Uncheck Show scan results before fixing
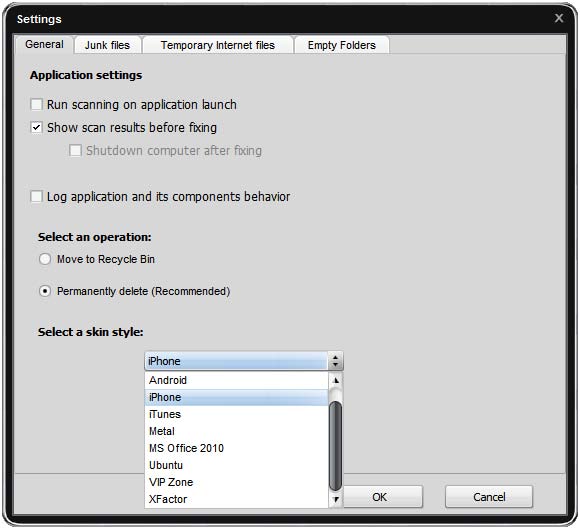This screenshot has height=528, width=580. pos(36,128)
